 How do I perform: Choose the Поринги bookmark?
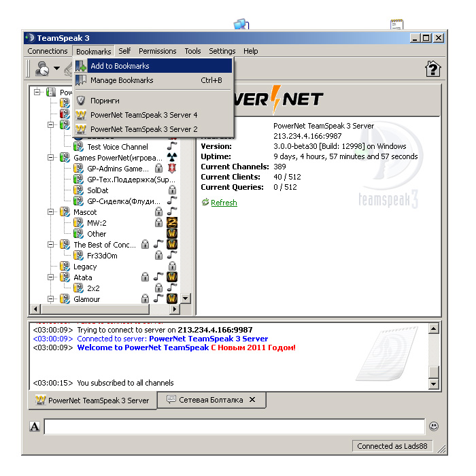click(x=154, y=101)
